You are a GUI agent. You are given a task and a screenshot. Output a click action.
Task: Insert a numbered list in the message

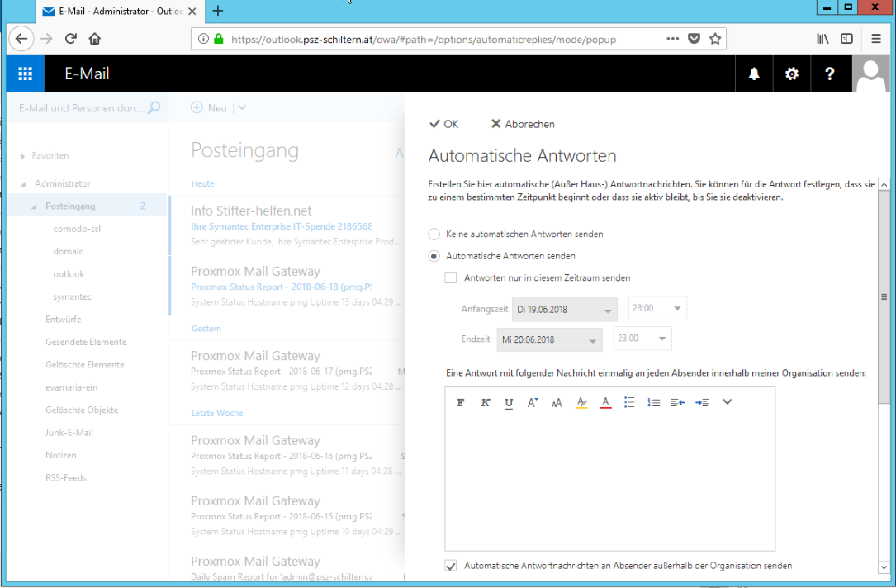[653, 403]
